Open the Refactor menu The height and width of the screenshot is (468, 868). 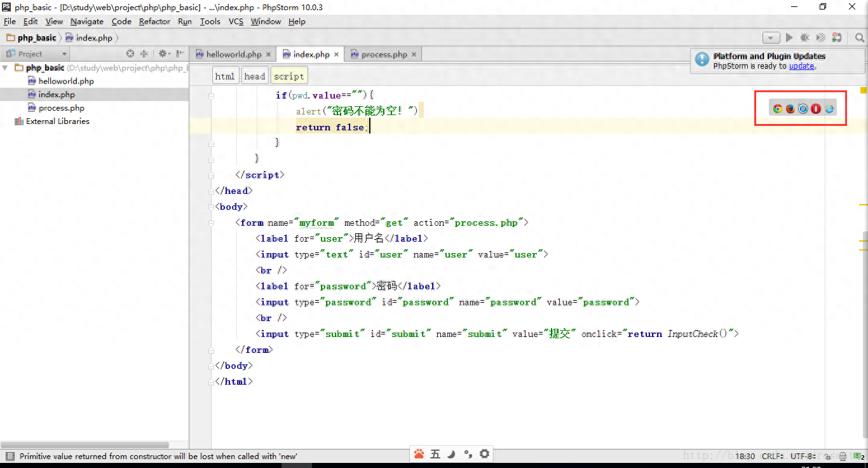point(154,22)
